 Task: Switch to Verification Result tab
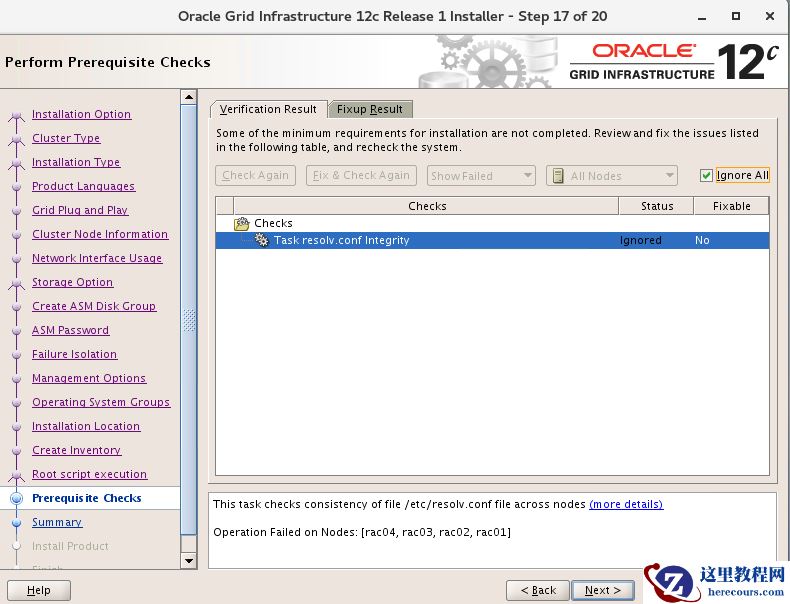pos(268,109)
